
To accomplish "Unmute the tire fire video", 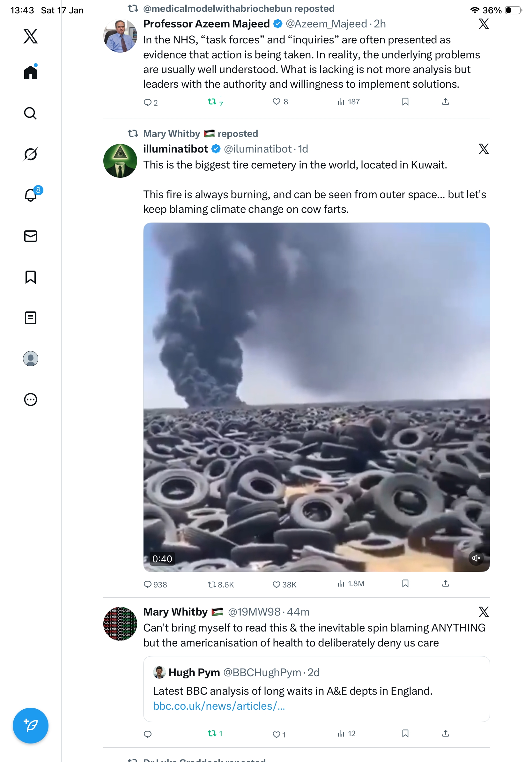I will [x=476, y=558].
